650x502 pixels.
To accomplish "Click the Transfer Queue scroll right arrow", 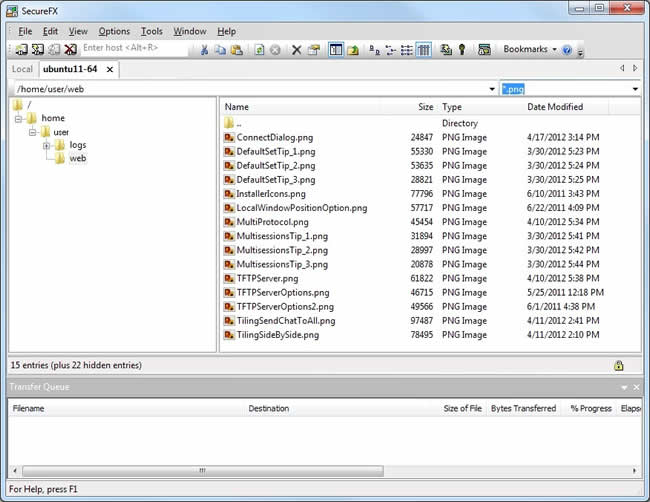I will [x=634, y=471].
